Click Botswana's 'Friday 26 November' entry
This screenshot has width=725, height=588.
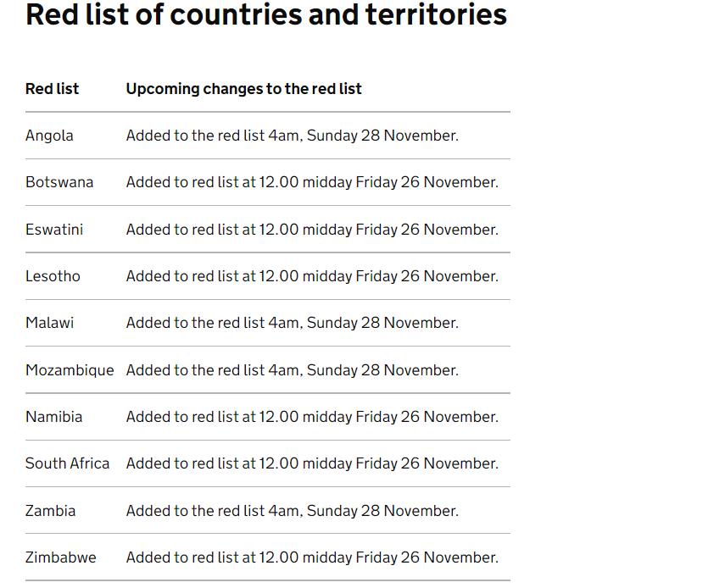point(312,182)
